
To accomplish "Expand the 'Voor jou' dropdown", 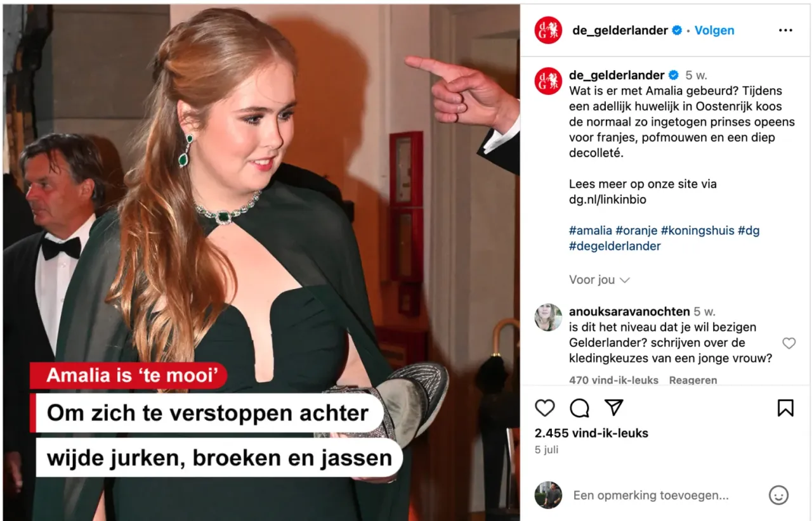I will click(599, 280).
